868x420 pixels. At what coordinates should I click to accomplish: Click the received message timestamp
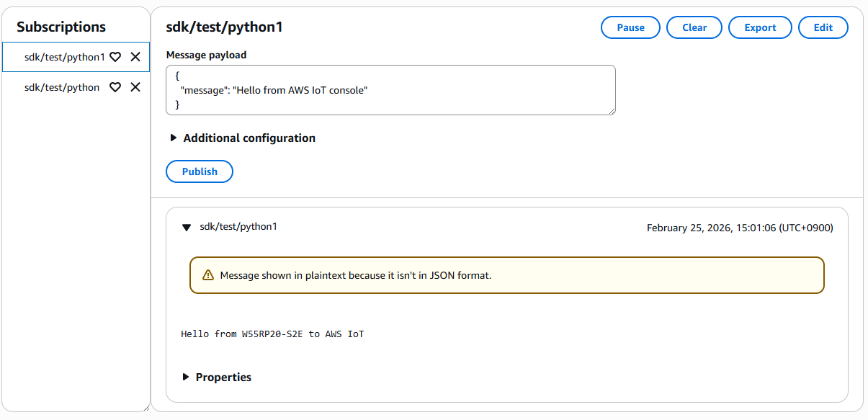tap(739, 228)
